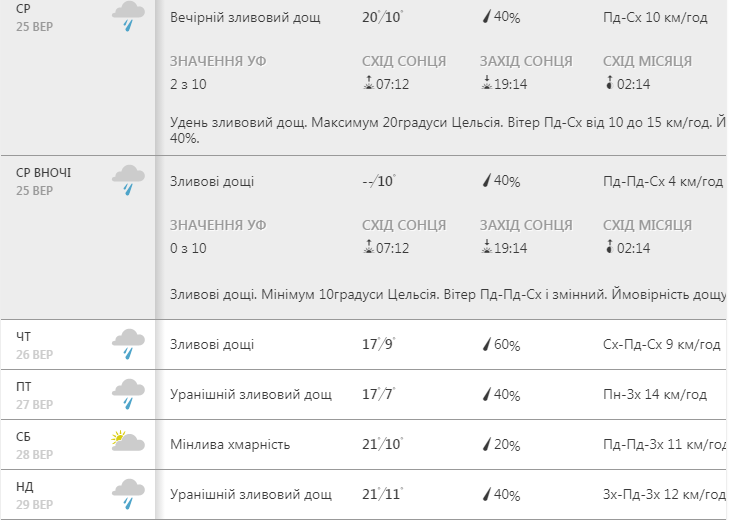The width and height of the screenshot is (730, 520).
Task: Click the sunset icon next to first 19:14
Action: point(487,83)
